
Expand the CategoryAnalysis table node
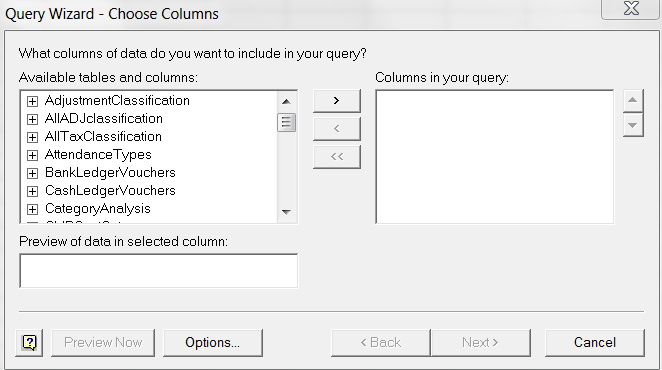(x=32, y=209)
